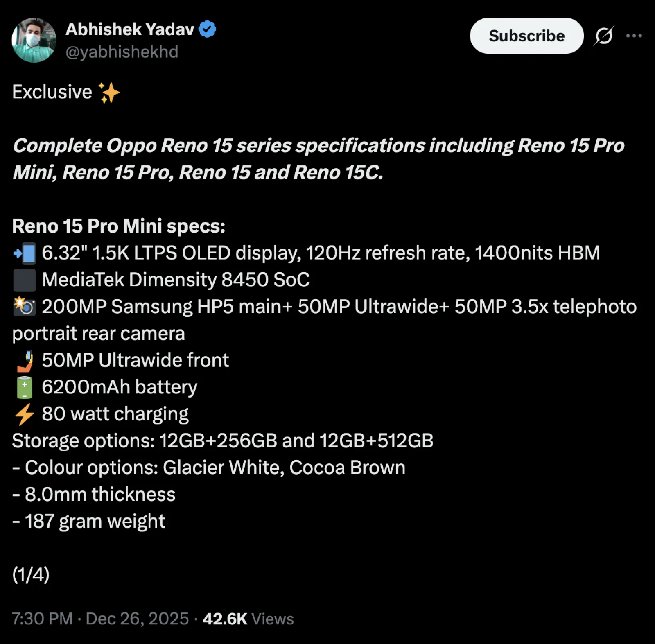Click the camera emoji before 200MP spec
Image resolution: width=655 pixels, height=644 pixels.
[25, 306]
